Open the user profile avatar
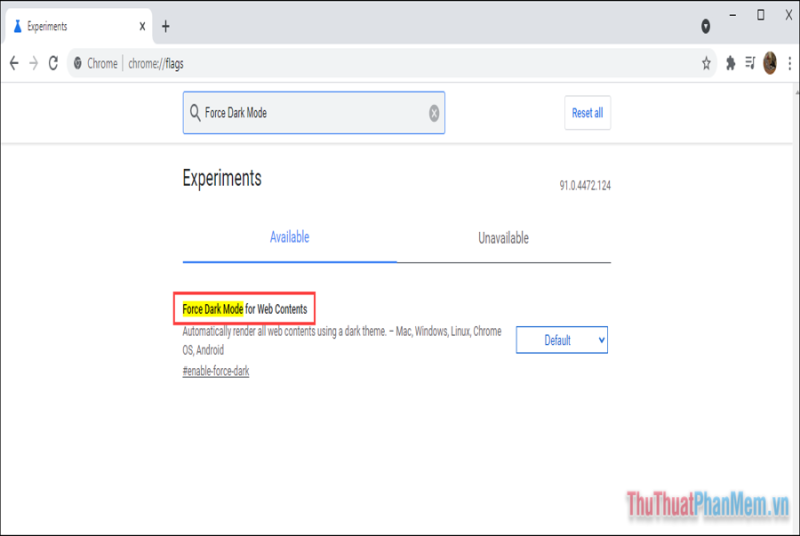Image resolution: width=800 pixels, height=536 pixels. point(770,63)
